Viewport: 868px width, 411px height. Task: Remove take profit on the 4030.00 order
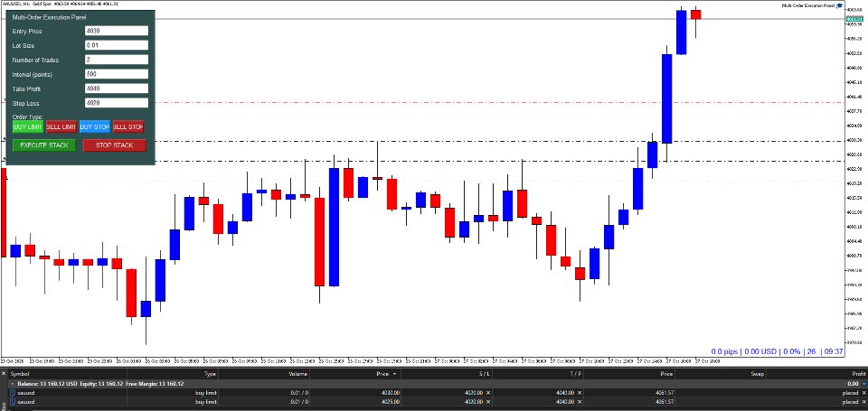580,393
